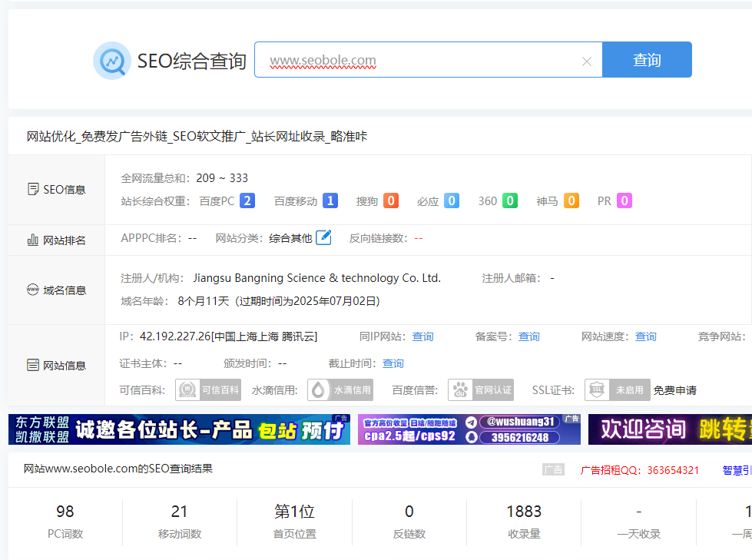The image size is (752, 560).
Task: Click the 0 反链数 stat
Action: [x=409, y=521]
